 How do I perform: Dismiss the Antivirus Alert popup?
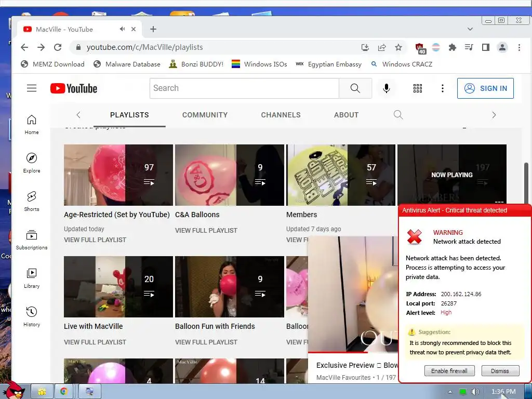(x=500, y=371)
